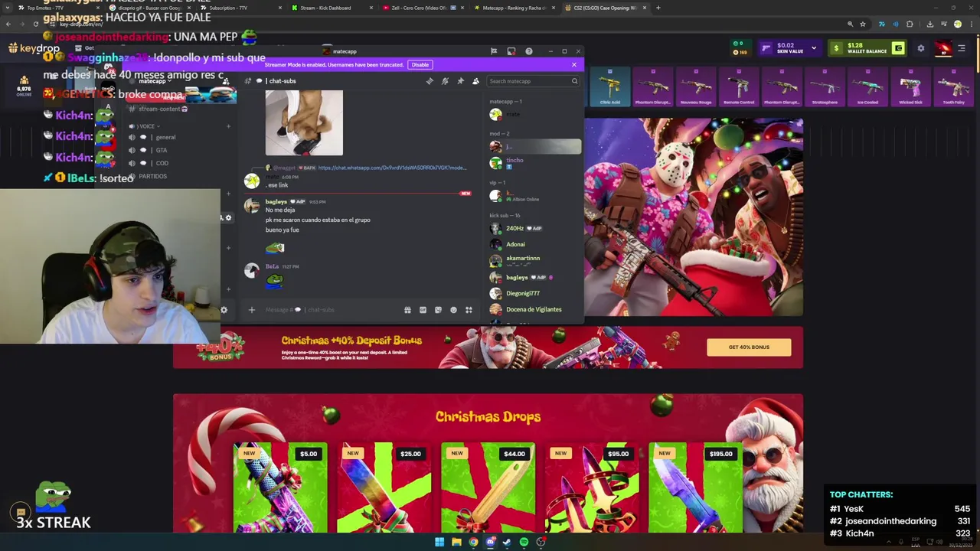This screenshot has width=980, height=551.
Task: Open pinned messages in Discord header
Action: (x=460, y=81)
